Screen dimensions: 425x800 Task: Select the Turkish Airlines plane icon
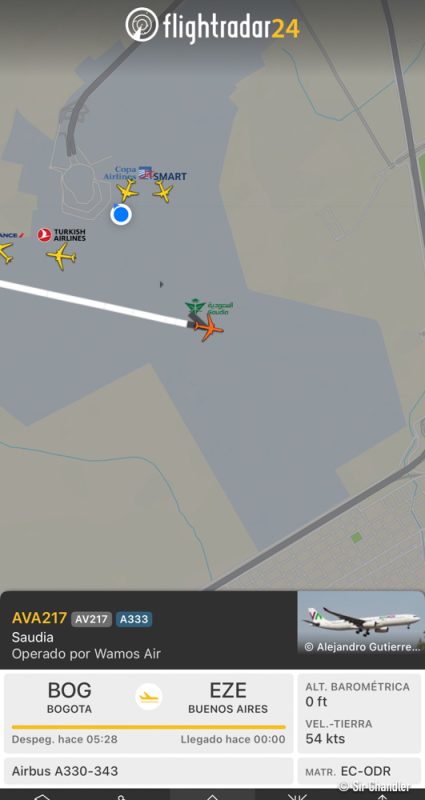tap(61, 256)
